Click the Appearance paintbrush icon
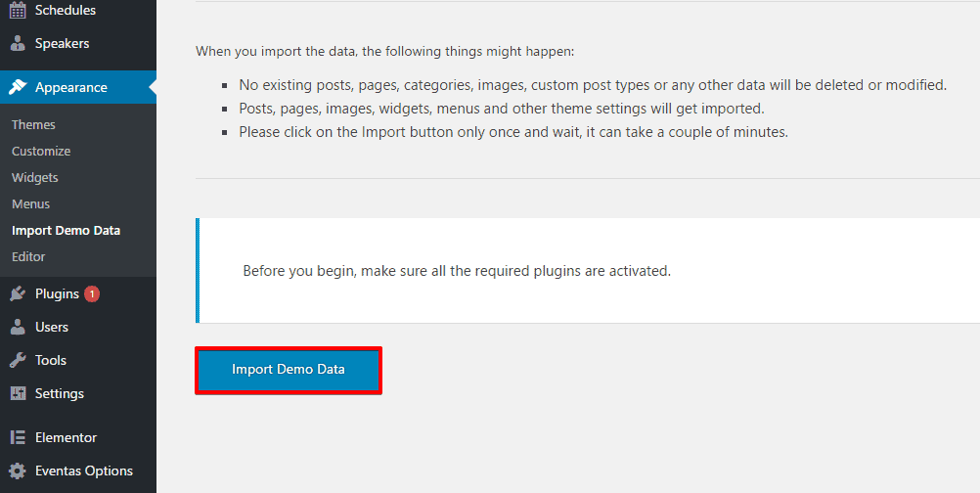The height and width of the screenshot is (493, 980). pos(18,87)
